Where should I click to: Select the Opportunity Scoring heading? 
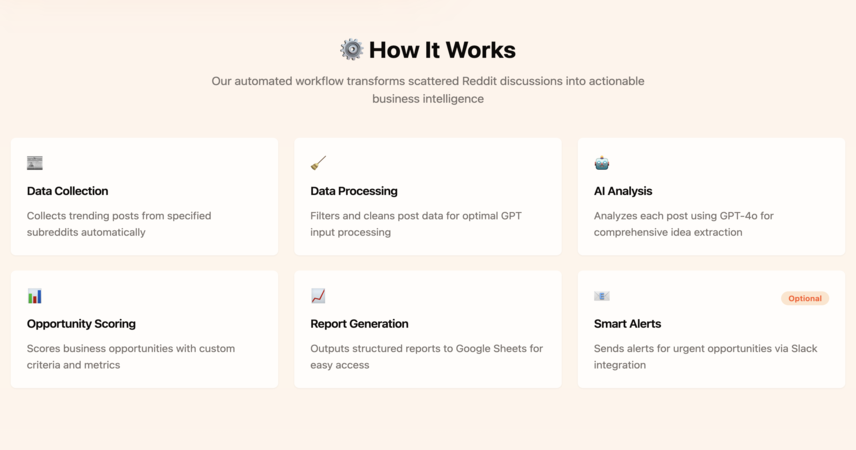tap(81, 324)
